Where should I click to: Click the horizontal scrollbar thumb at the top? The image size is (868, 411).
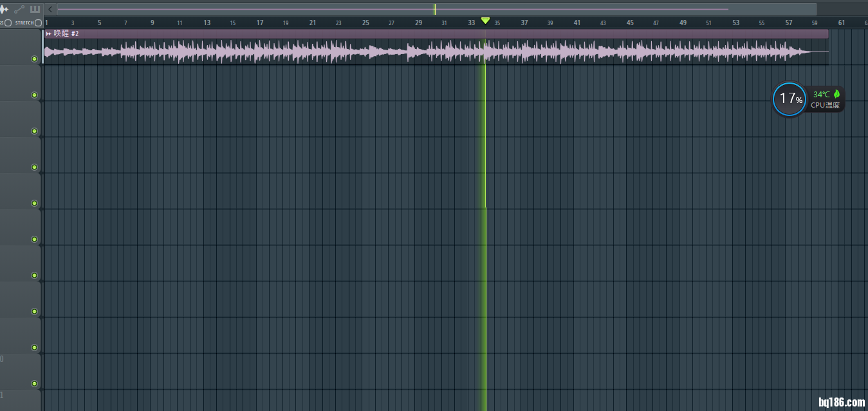pyautogui.click(x=392, y=9)
